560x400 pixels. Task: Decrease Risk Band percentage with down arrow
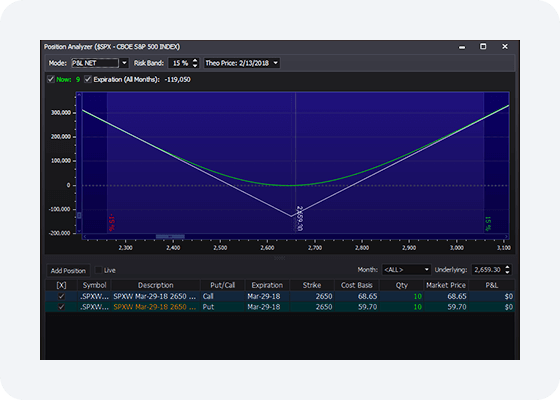[x=195, y=66]
